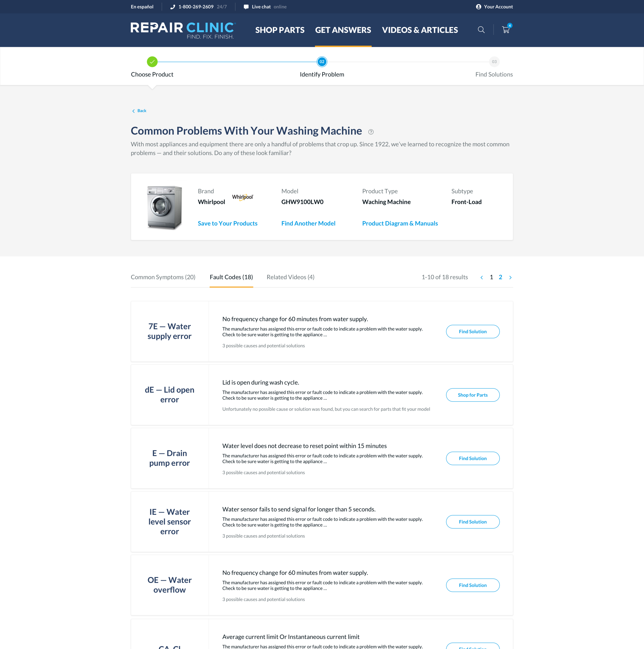Viewport: 644px width, 649px height.
Task: Select results page 1
Action: (x=491, y=277)
